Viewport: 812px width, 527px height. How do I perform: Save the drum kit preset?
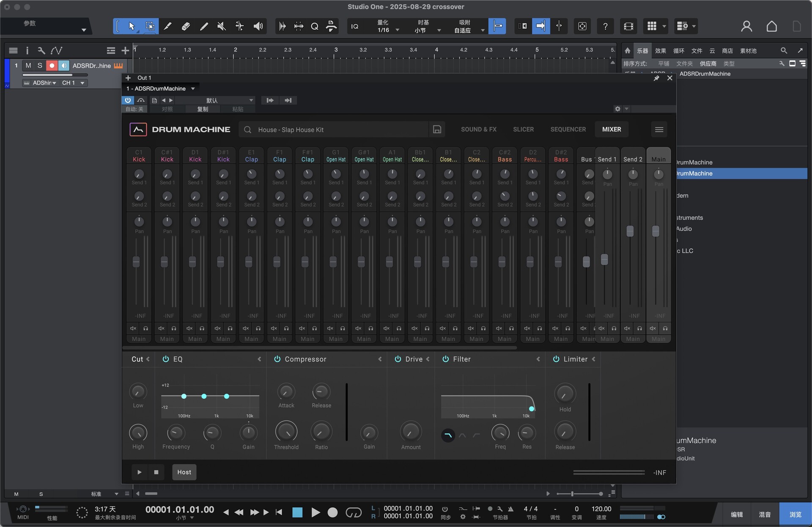click(x=437, y=130)
